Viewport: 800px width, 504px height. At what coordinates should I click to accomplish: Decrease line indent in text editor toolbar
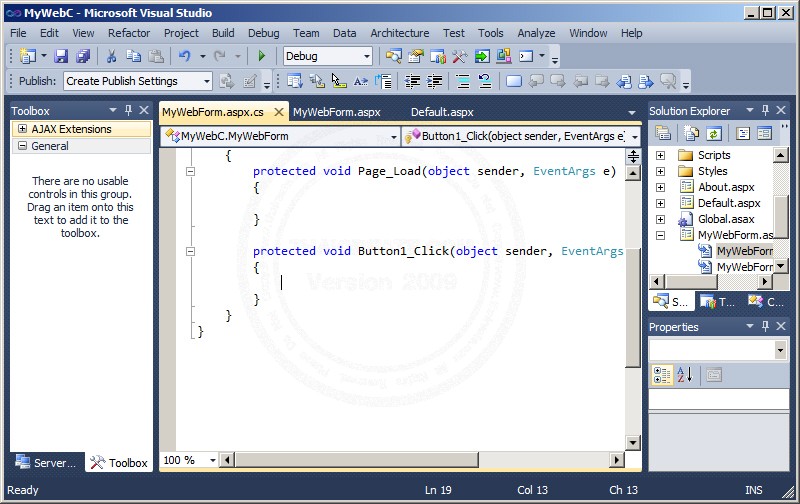click(412, 81)
